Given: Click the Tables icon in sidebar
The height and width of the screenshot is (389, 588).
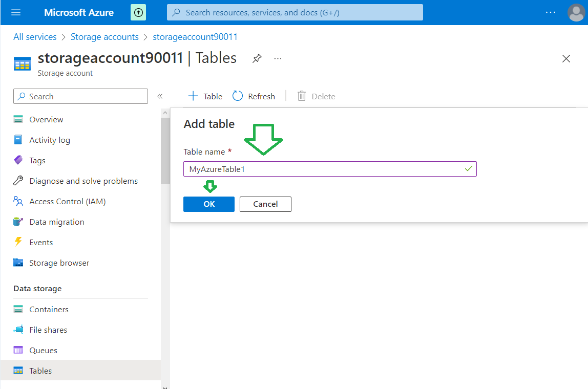Looking at the screenshot, I should coord(18,371).
